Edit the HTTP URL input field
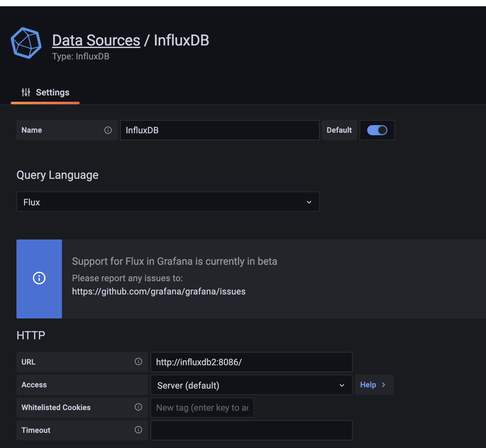The height and width of the screenshot is (448, 486). [252, 362]
